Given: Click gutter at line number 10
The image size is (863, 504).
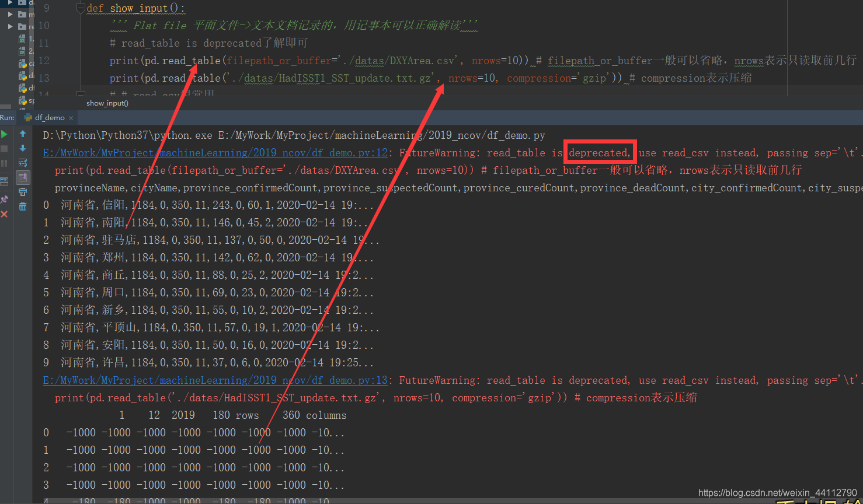Looking at the screenshot, I should click(44, 26).
